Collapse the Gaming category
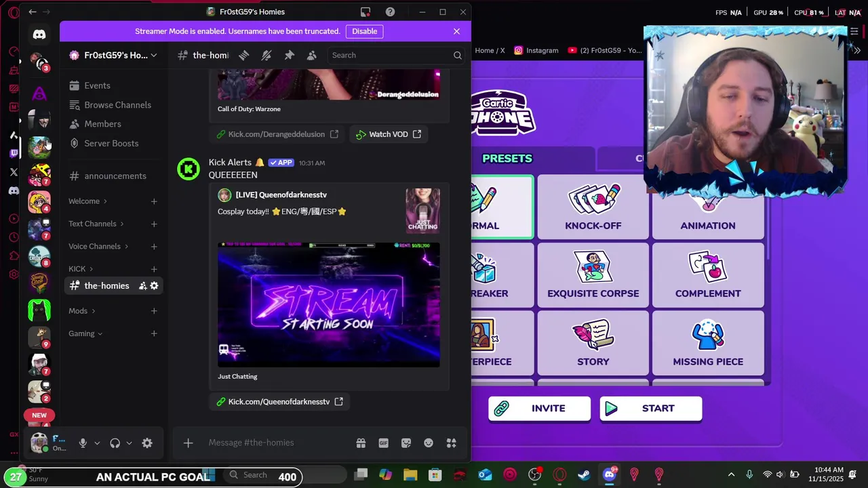Screen dimensions: 868x488 point(85,333)
